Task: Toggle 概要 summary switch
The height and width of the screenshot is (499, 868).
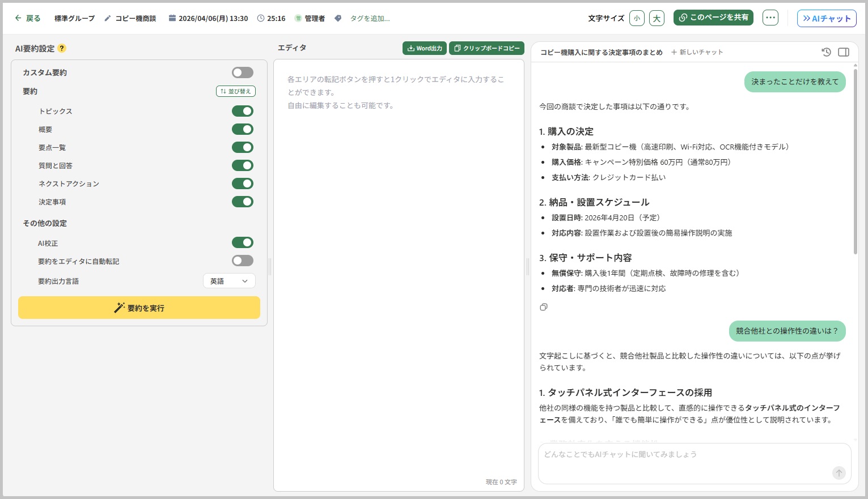Action: 243,129
